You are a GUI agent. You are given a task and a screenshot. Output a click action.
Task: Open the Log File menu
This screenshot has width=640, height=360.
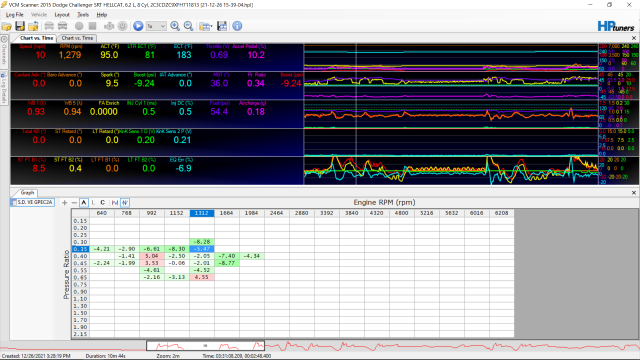pos(14,15)
